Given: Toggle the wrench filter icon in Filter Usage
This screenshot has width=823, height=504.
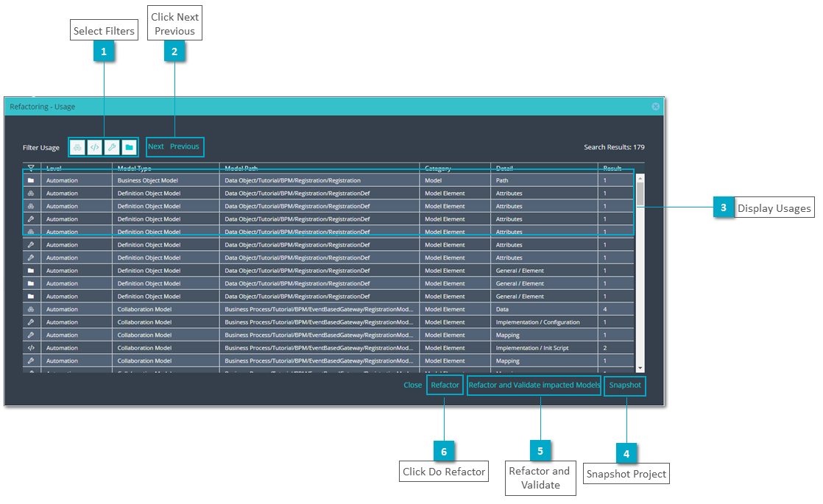Looking at the screenshot, I should pos(112,147).
